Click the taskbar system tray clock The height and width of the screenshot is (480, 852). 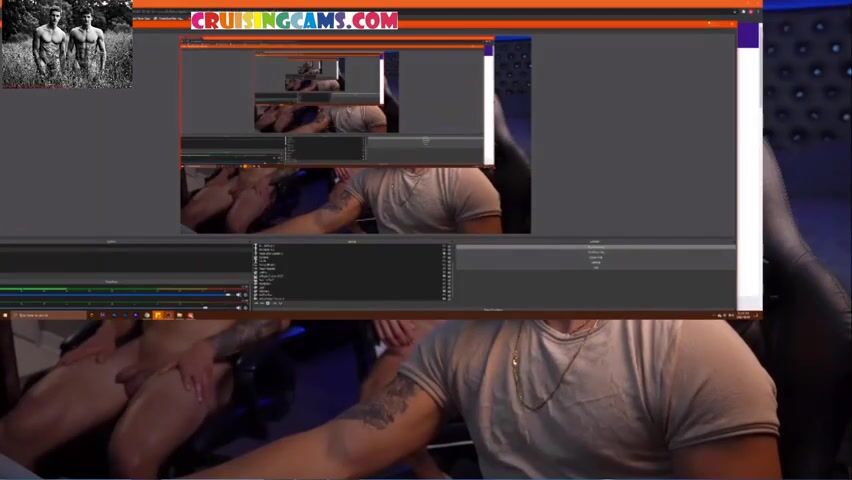(742, 315)
